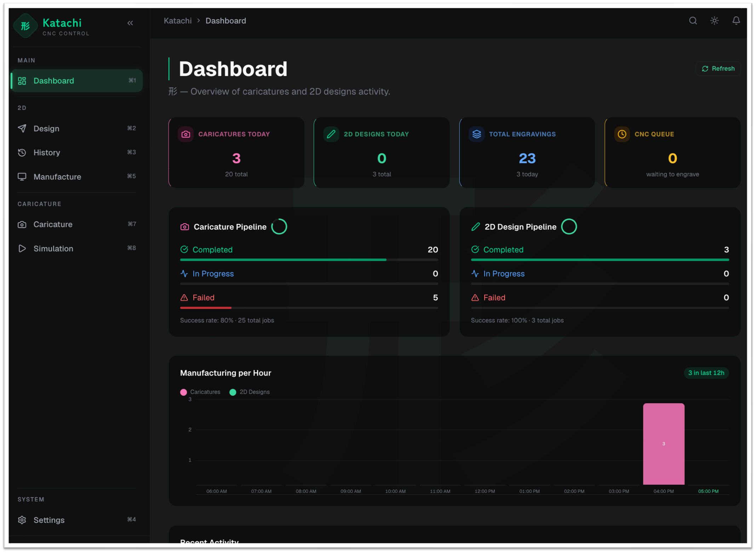This screenshot has height=553, width=756.
Task: Click the CNC Queue clock icon
Action: [x=622, y=135]
